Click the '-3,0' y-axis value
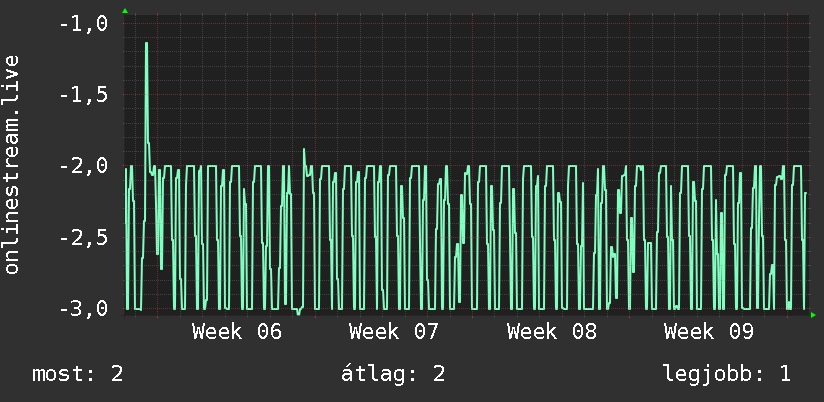This screenshot has height=402, width=824. [x=83, y=309]
